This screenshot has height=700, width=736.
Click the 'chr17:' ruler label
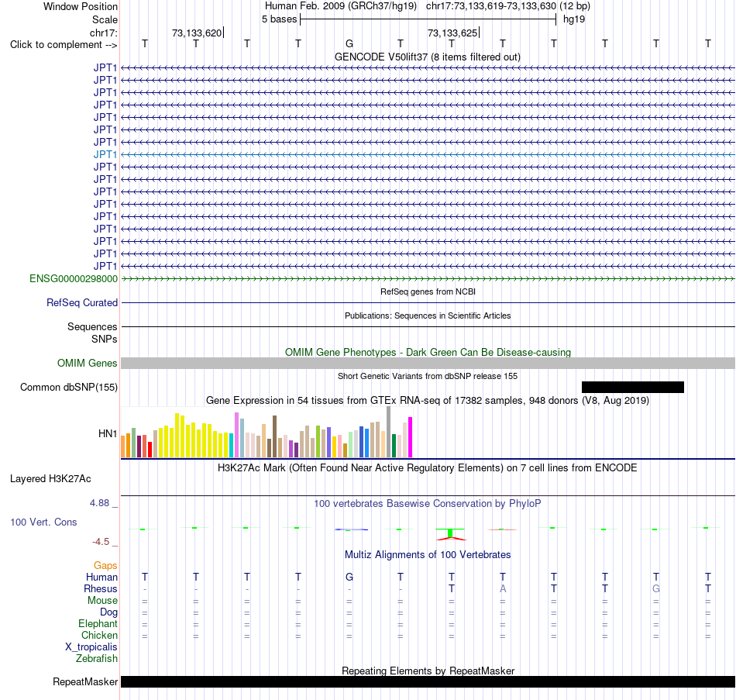(x=103, y=33)
